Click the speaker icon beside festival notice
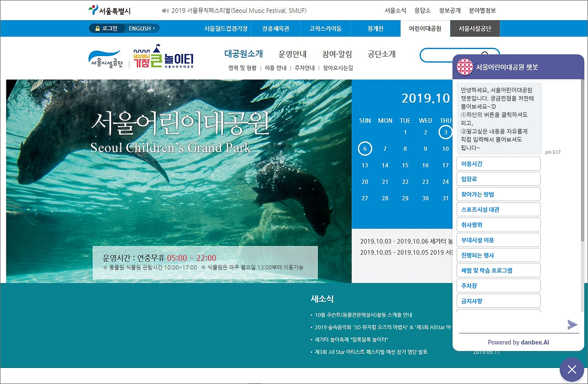This screenshot has height=384, width=588. (x=166, y=11)
